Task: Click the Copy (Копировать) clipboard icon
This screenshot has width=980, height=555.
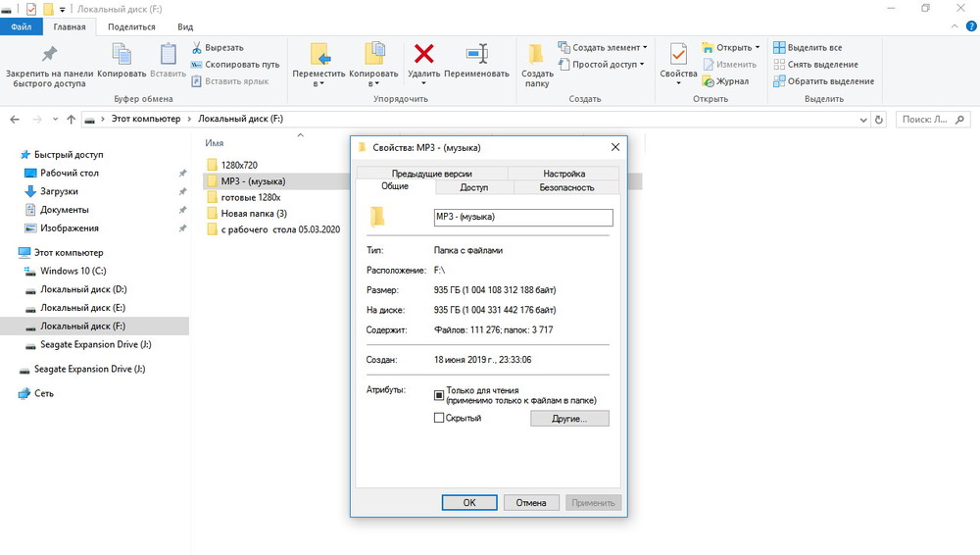Action: pyautogui.click(x=122, y=55)
